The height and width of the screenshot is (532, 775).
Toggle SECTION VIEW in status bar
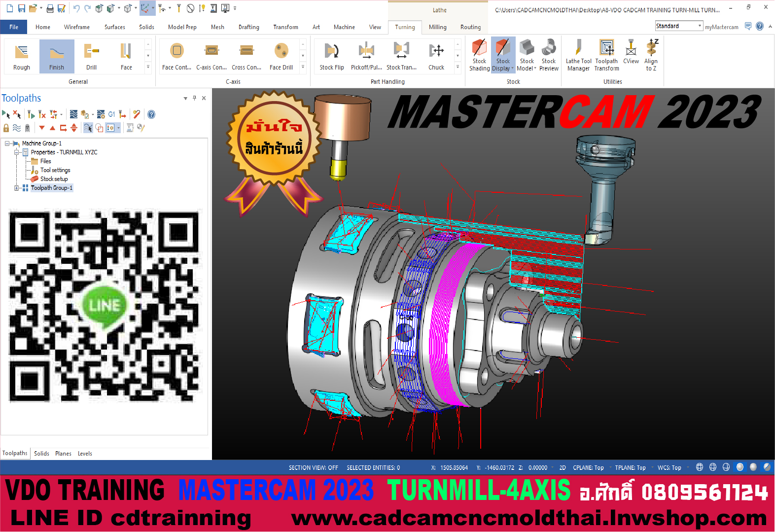pos(313,468)
